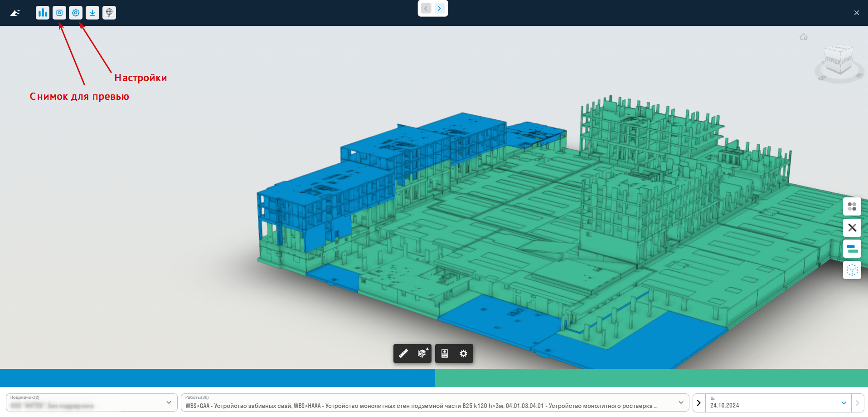Click the app logo in the top-left corner
Image resolution: width=868 pixels, height=417 pixels.
coord(15,13)
